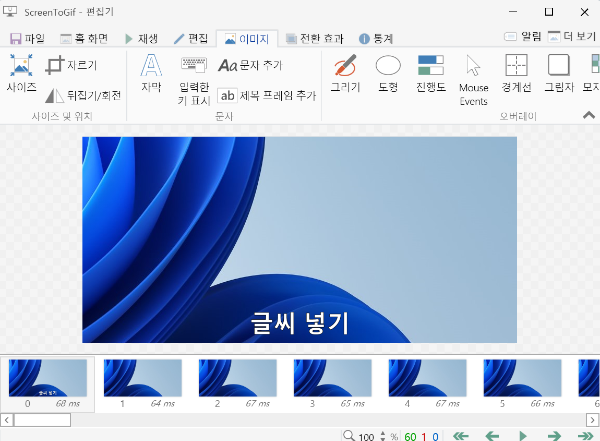The height and width of the screenshot is (441, 600).
Task: Select frame 5 thumbnail
Action: coord(522,384)
